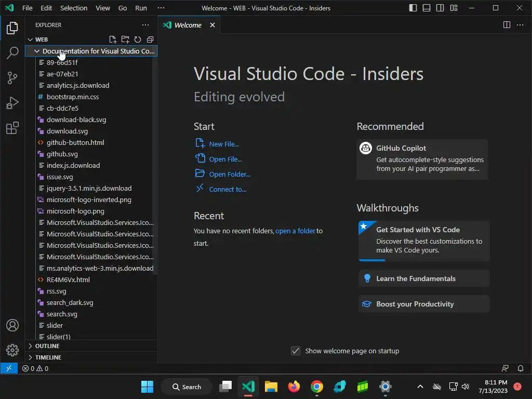Open Windows Start button
The width and height of the screenshot is (532, 399).
coord(147,387)
